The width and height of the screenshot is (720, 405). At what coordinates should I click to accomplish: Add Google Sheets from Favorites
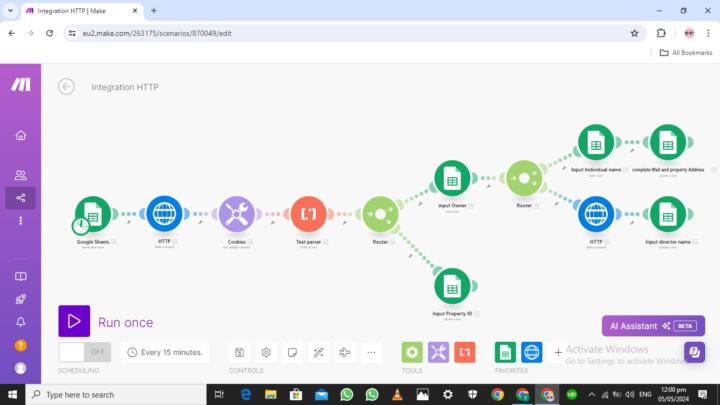[505, 352]
